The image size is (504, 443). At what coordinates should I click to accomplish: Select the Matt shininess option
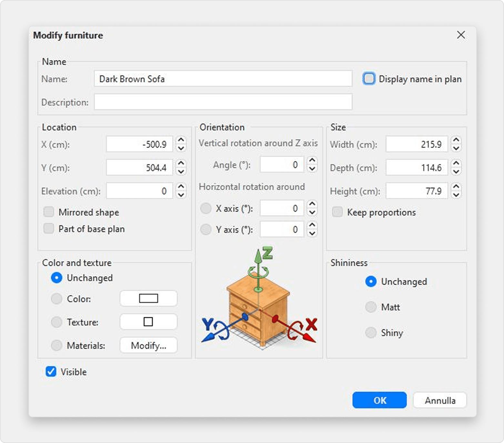[371, 307]
